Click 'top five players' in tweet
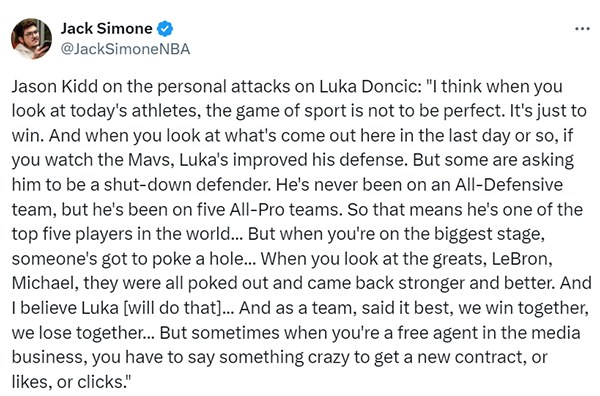Screen dimensions: 600x396 pos(71,234)
